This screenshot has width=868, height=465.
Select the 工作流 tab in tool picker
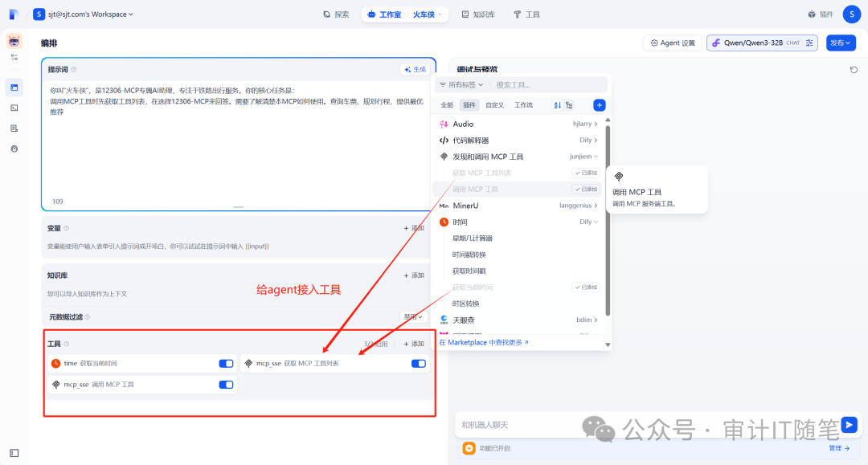[x=523, y=105]
